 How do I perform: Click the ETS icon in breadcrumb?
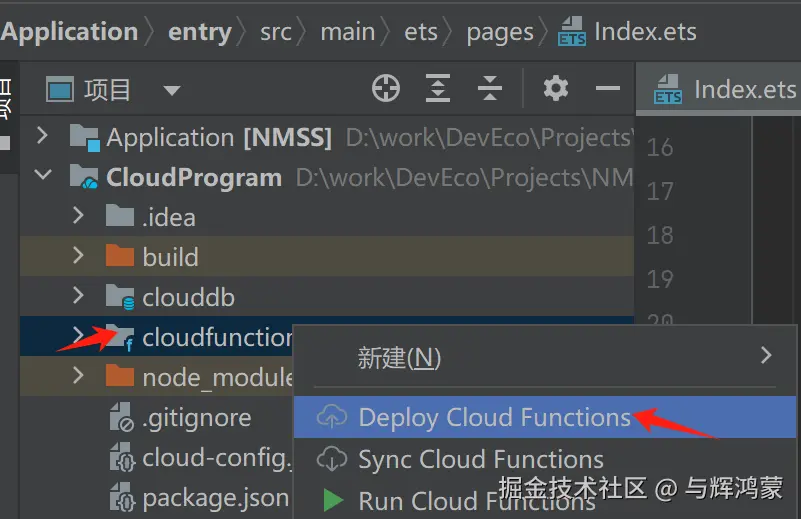tap(572, 32)
